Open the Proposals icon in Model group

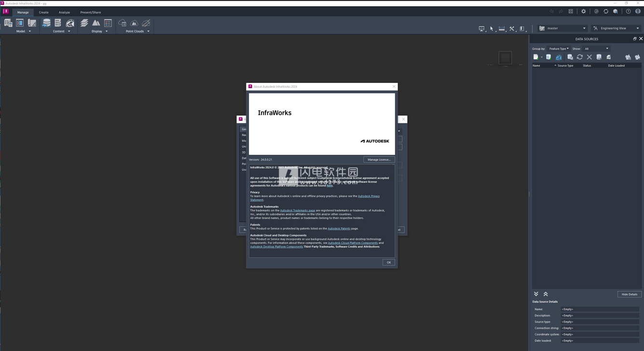[32, 23]
